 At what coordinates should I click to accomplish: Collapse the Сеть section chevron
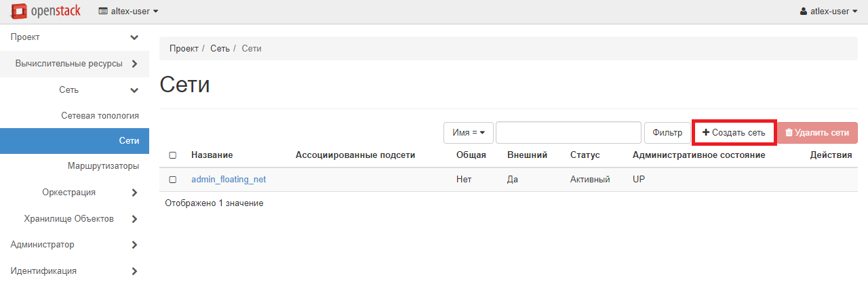click(134, 90)
